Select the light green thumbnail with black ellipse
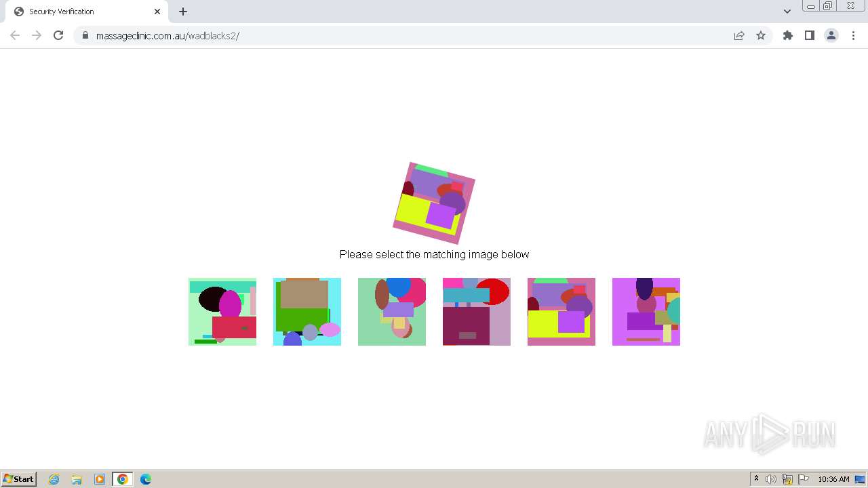The image size is (868, 488). (x=222, y=312)
